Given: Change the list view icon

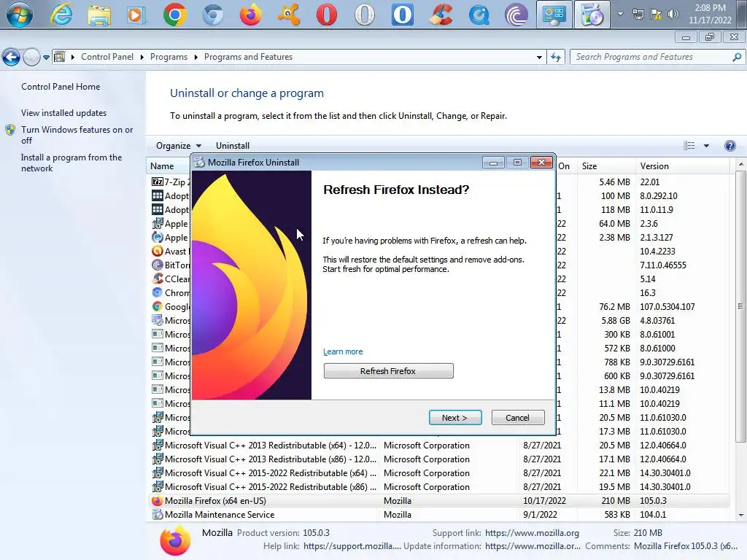Looking at the screenshot, I should (x=689, y=146).
